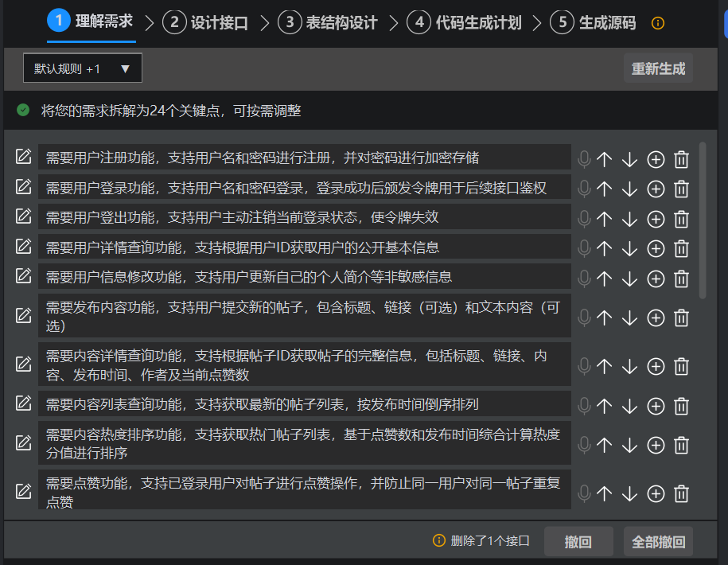Click the info icon next to 生成源码

point(658,23)
